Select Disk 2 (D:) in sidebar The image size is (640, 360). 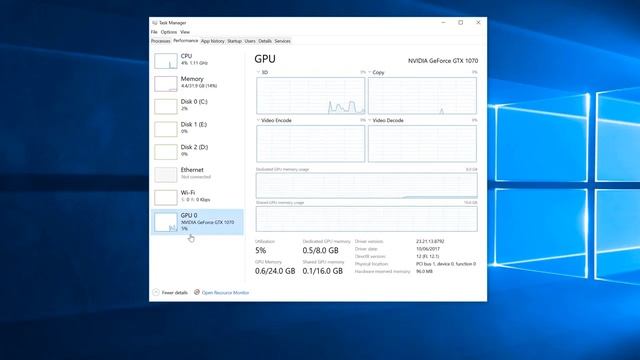pyautogui.click(x=198, y=151)
